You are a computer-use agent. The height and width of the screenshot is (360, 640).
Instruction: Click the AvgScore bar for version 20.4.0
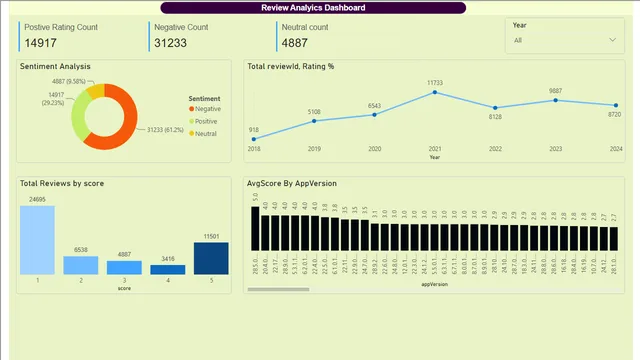pos(265,233)
